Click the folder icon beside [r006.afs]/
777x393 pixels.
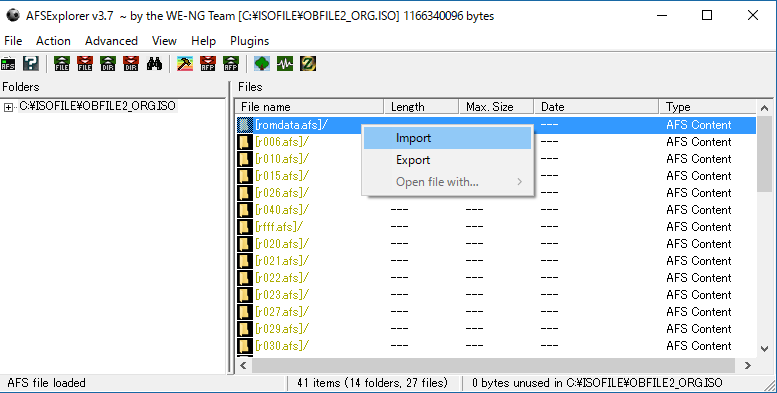pyautogui.click(x=245, y=142)
